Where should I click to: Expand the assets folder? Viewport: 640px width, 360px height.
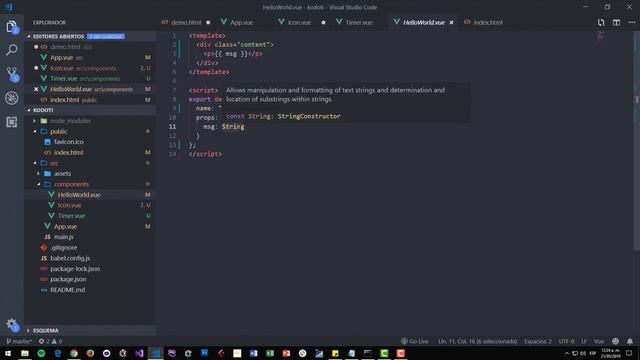pyautogui.click(x=62, y=173)
